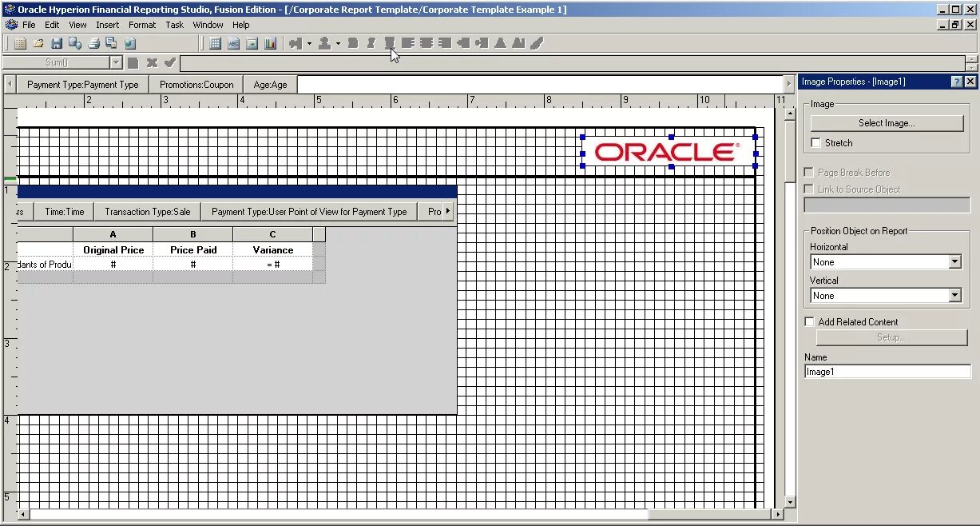Click the Web Preview globe icon
The image size is (980, 526).
(130, 43)
